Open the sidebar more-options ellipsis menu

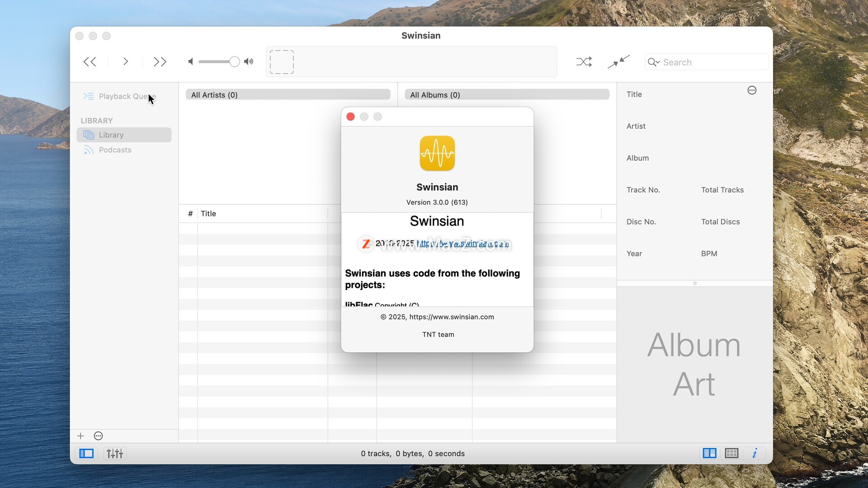(x=98, y=436)
